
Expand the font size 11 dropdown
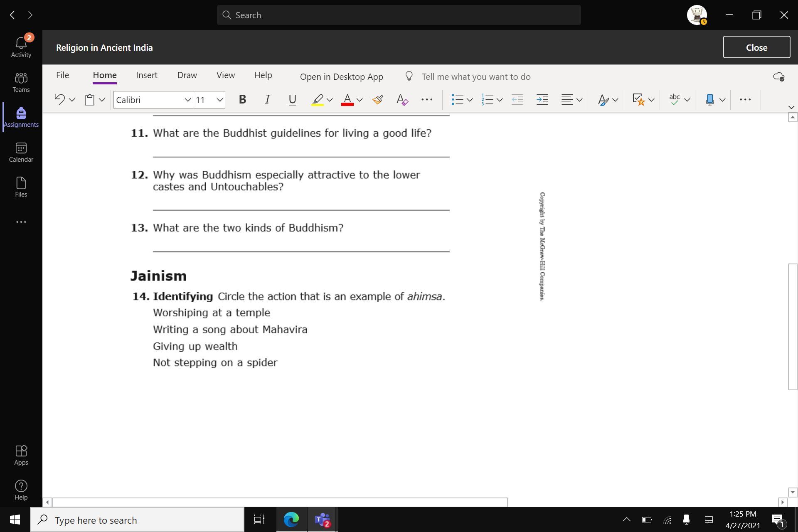pyautogui.click(x=219, y=100)
